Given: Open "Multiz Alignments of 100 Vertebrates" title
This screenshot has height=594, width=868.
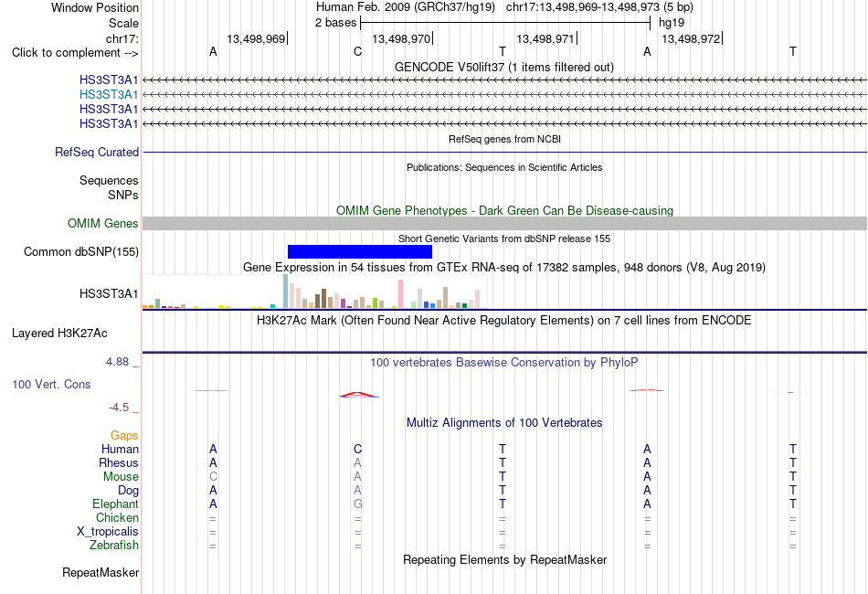Looking at the screenshot, I should pyautogui.click(x=504, y=422).
